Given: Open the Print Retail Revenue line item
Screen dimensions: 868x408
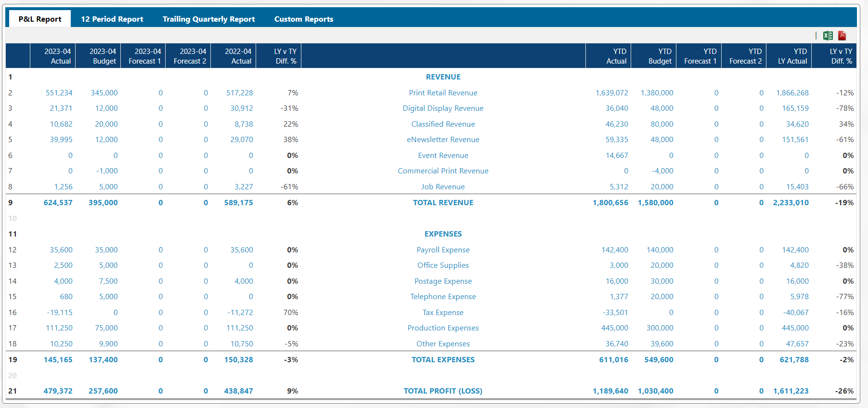Looking at the screenshot, I should pyautogui.click(x=443, y=93).
